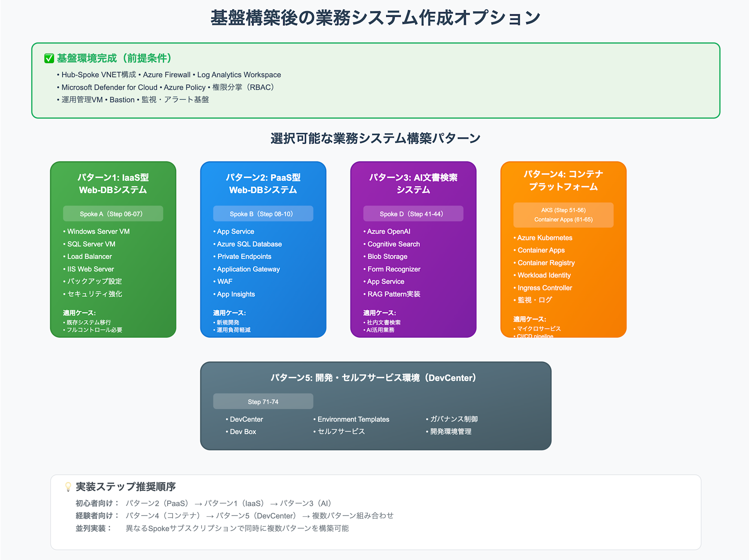The image size is (749, 560).
Task: Click the Dev Box item
Action: (x=241, y=432)
